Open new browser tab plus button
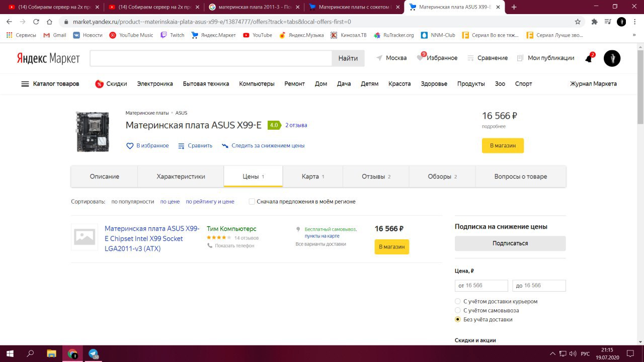This screenshot has height=362, width=644. click(514, 7)
